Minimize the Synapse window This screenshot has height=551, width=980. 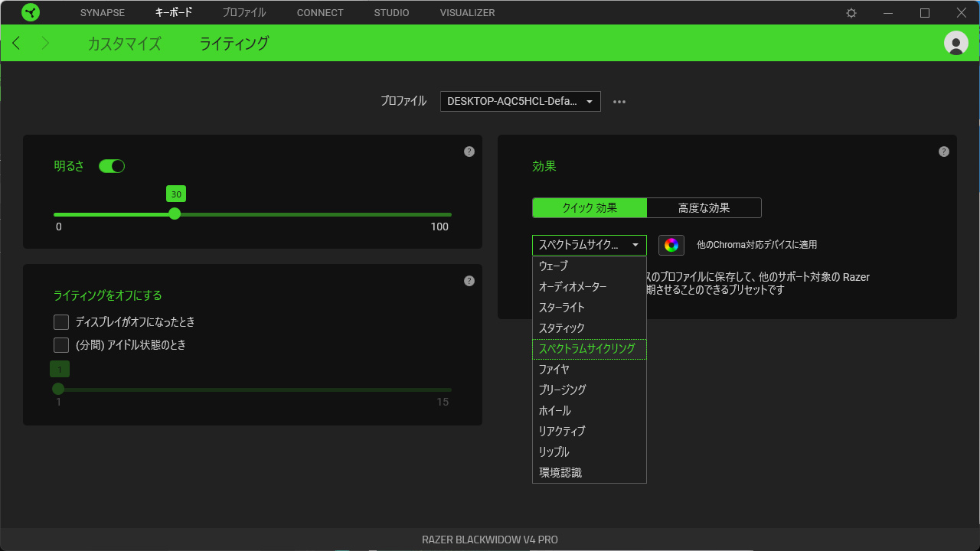(888, 13)
